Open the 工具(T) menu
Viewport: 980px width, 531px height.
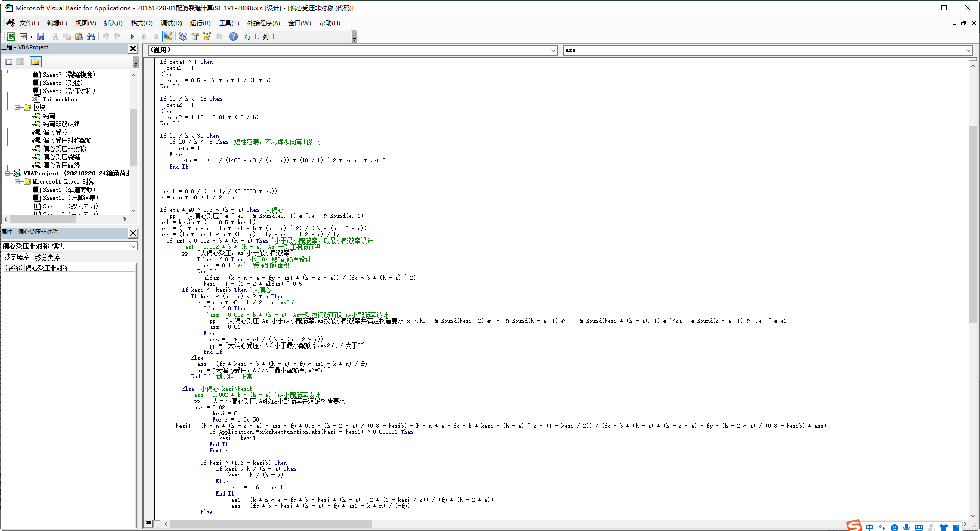click(229, 23)
